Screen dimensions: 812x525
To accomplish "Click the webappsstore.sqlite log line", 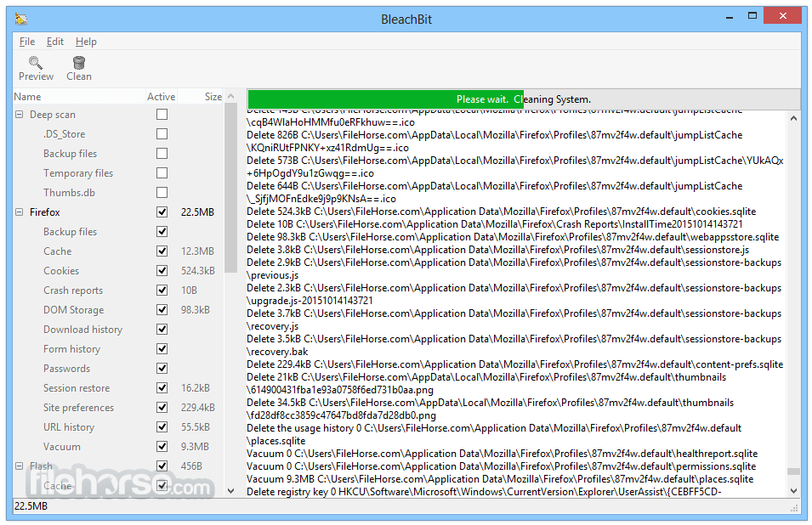I will tap(513, 237).
